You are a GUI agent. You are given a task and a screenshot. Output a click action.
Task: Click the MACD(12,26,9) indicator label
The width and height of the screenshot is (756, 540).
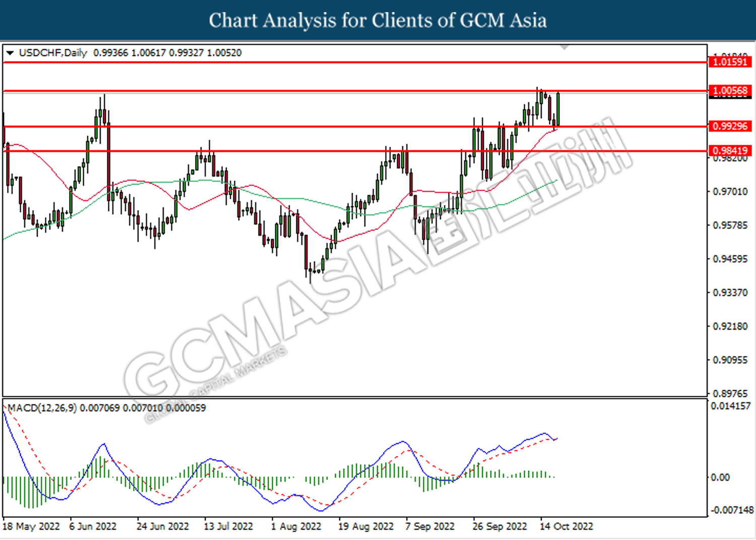tap(42, 408)
